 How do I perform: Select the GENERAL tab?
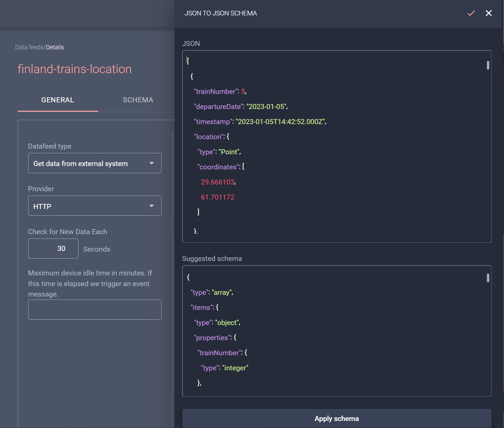click(x=57, y=100)
